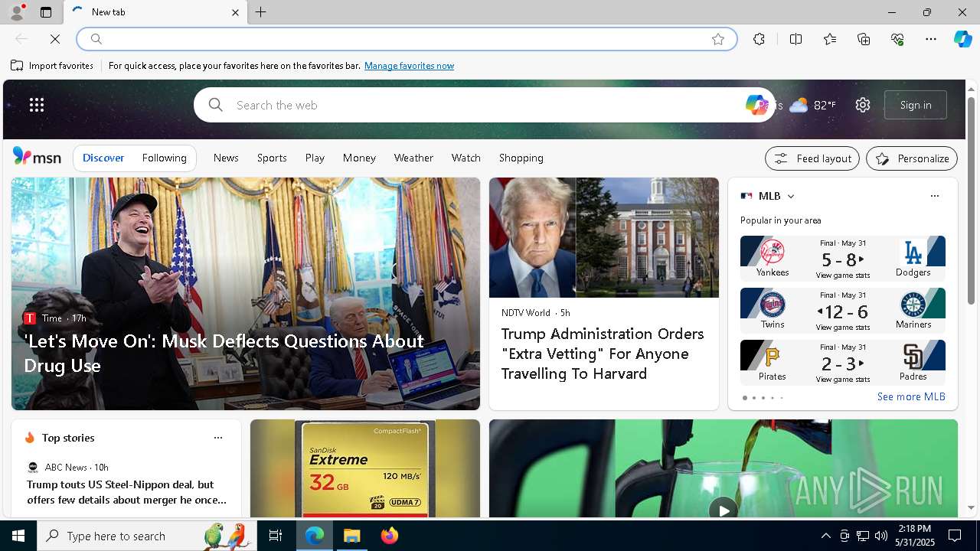Screen dimensions: 980x551
Task: Select the Discover tab
Action: [x=103, y=158]
